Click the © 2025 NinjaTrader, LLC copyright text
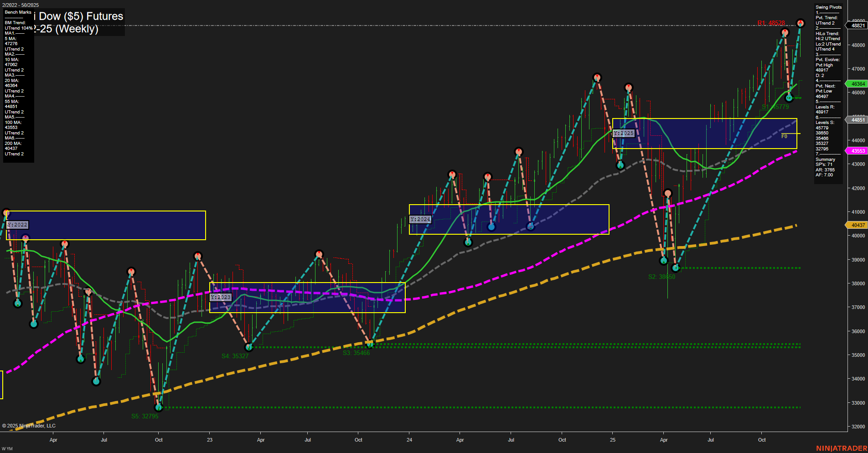 tap(29, 425)
